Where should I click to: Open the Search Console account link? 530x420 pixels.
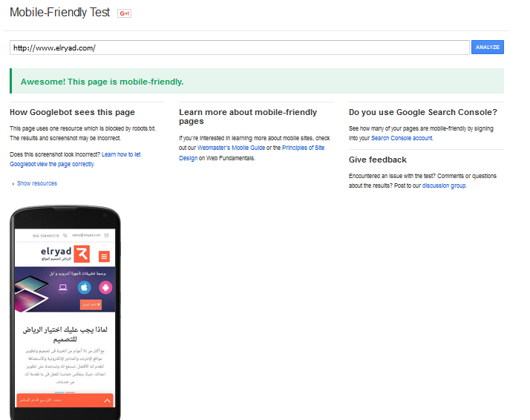pyautogui.click(x=402, y=138)
